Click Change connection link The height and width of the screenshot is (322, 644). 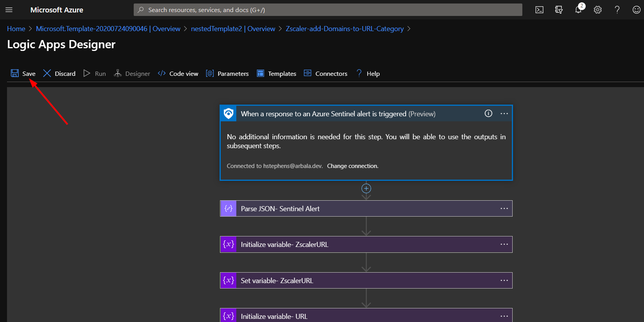pos(353,166)
